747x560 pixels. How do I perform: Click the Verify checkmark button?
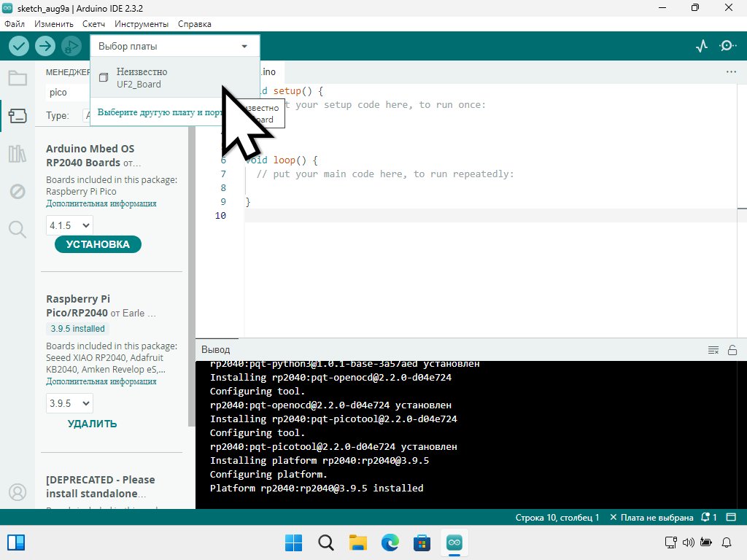tap(19, 46)
